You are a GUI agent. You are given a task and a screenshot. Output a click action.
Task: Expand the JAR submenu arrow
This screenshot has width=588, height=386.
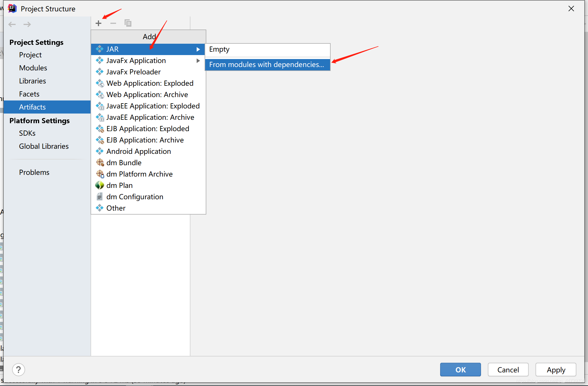point(198,49)
